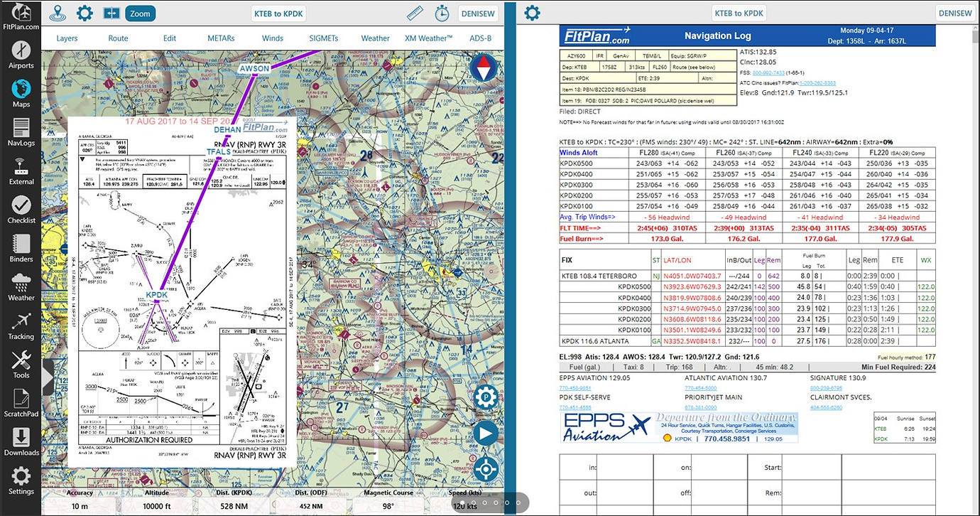
Task: Open the NavLogs section in the sidebar
Action: pos(21,131)
